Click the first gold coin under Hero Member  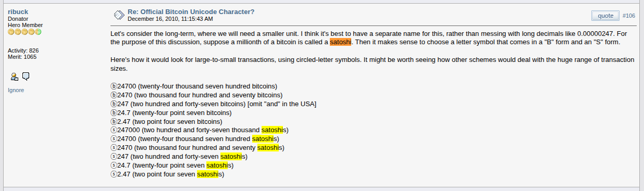point(11,32)
